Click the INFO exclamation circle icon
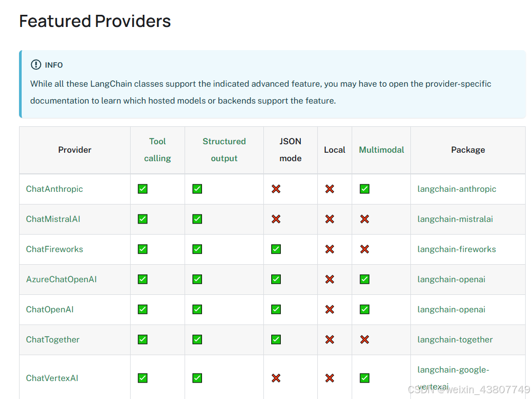Image resolution: width=532 pixels, height=399 pixels. (35, 64)
